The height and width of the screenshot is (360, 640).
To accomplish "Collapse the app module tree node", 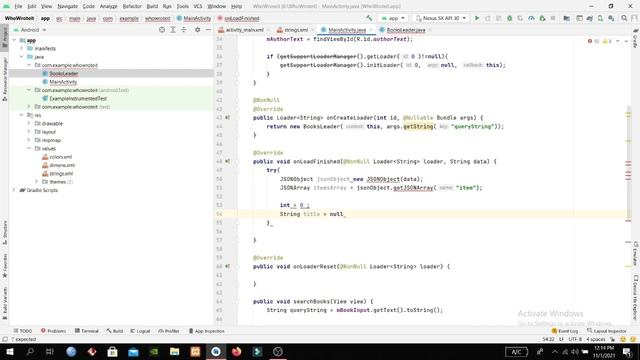I will (14, 40).
